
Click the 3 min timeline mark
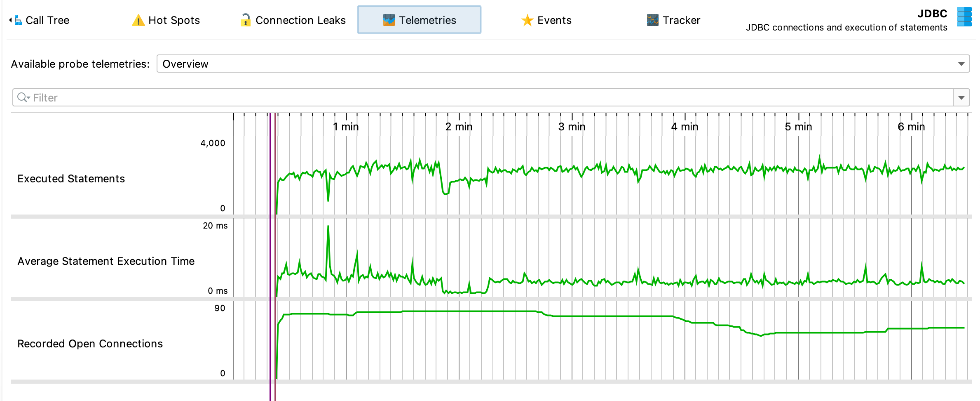click(572, 127)
